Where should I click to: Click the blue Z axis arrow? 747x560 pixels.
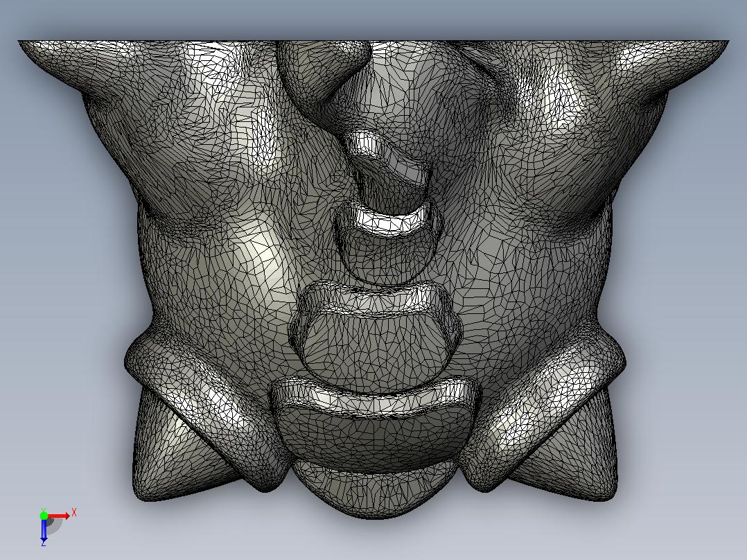[44, 530]
